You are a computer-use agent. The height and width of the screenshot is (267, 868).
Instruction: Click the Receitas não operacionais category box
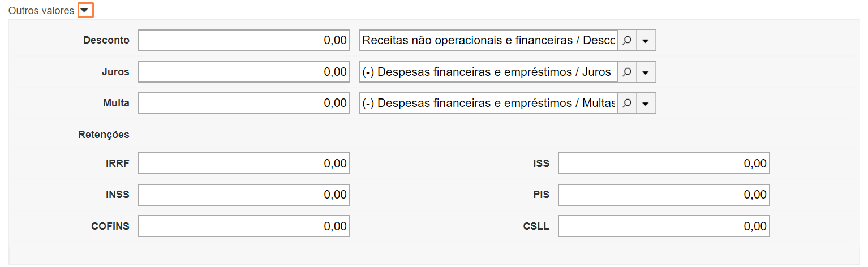point(488,41)
